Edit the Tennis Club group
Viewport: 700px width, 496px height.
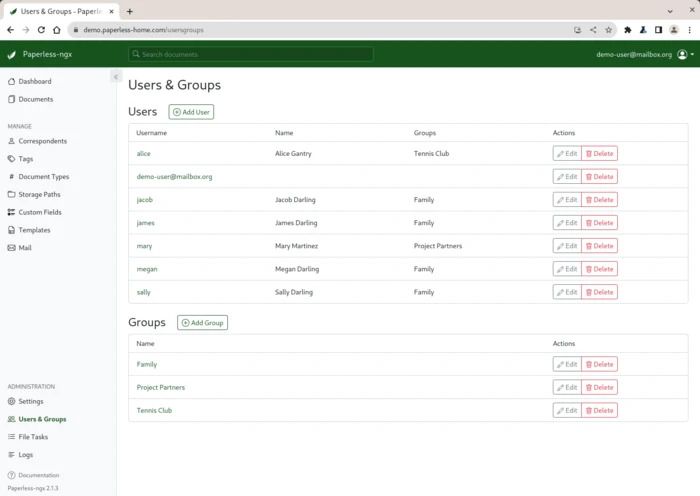[x=567, y=411]
